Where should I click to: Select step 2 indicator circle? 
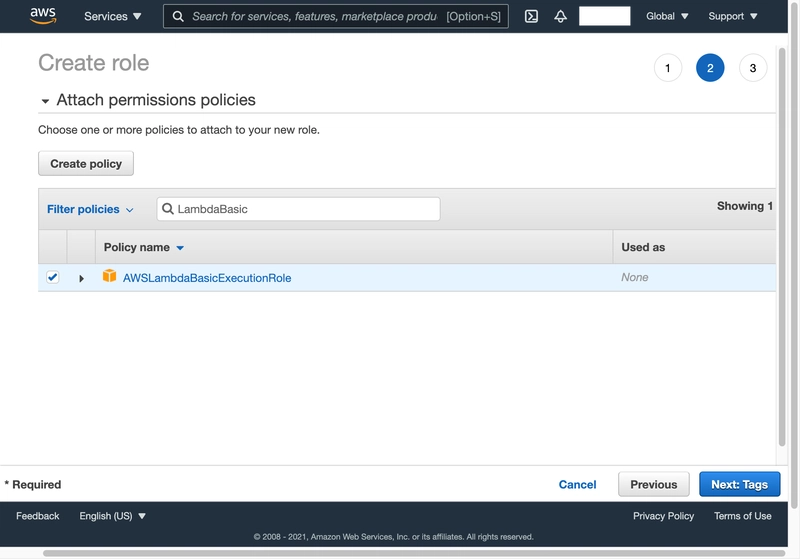[710, 68]
